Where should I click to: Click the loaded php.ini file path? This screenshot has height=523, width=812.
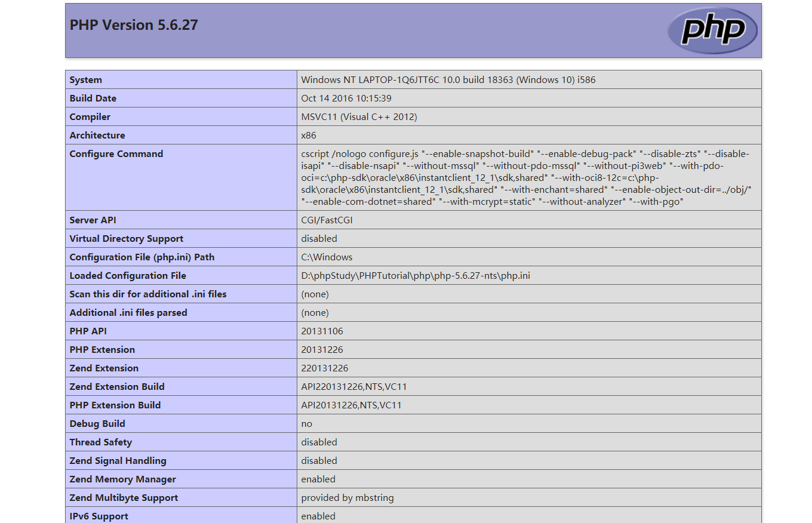[416, 276]
